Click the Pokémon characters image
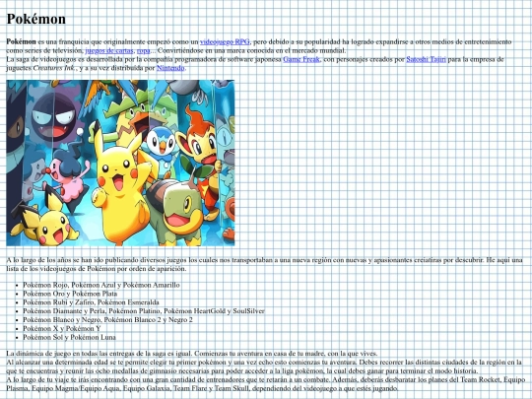 pyautogui.click(x=120, y=163)
